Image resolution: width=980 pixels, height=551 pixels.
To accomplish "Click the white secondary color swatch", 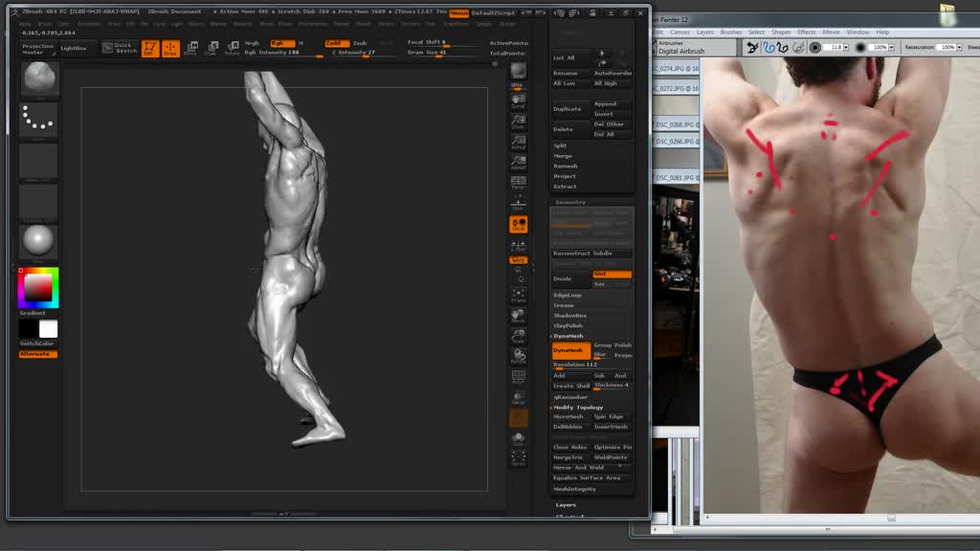I will 48,329.
